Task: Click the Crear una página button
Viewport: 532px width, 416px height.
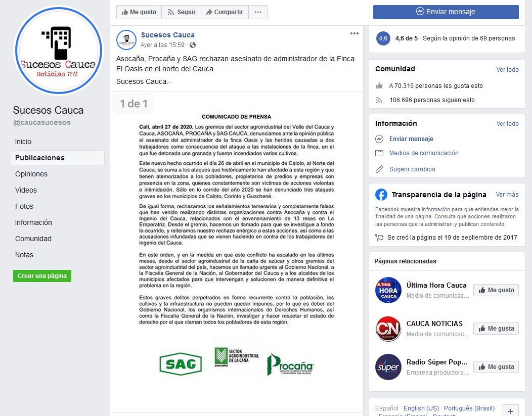Action: [42, 276]
